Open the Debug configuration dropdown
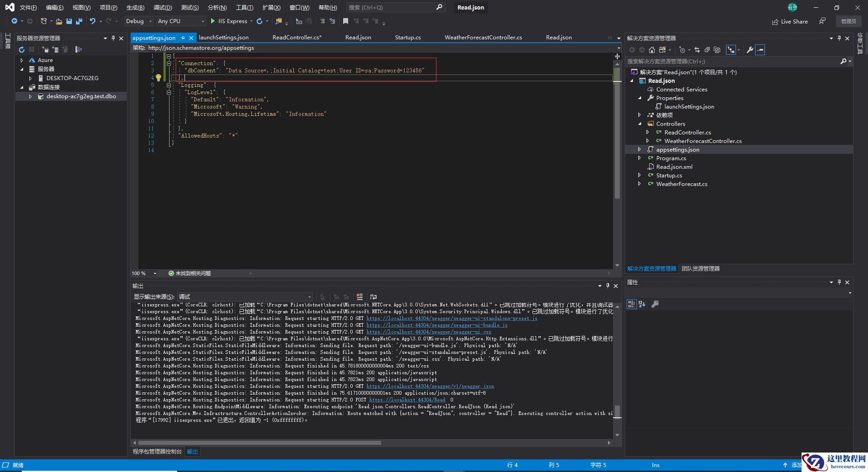 pyautogui.click(x=139, y=21)
